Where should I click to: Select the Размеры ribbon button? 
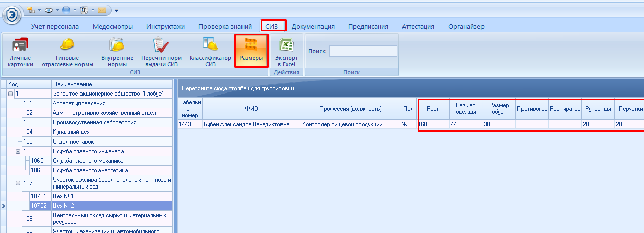pos(251,51)
